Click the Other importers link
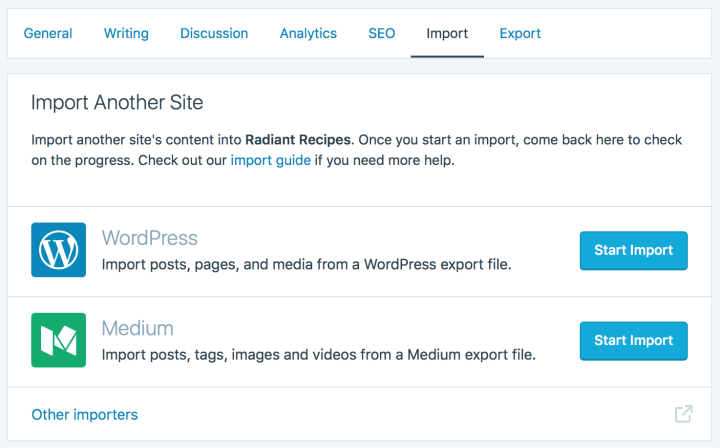This screenshot has width=720, height=448. [x=85, y=414]
